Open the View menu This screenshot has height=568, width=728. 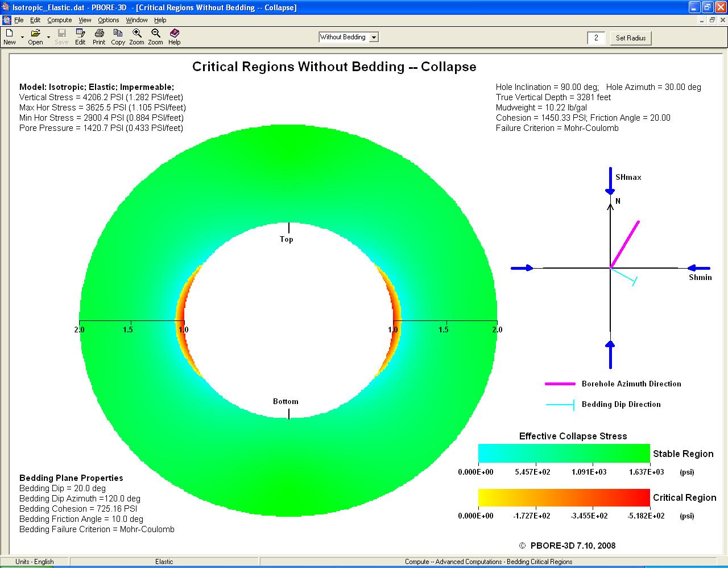pyautogui.click(x=85, y=20)
